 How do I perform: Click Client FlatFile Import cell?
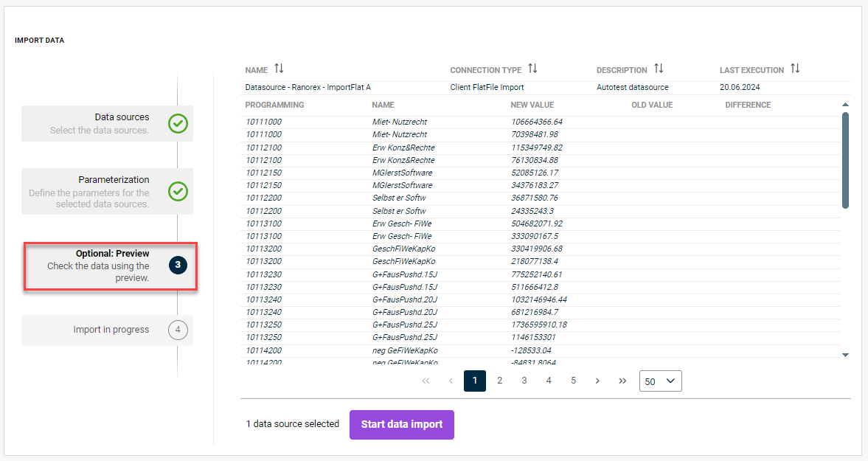tap(487, 88)
